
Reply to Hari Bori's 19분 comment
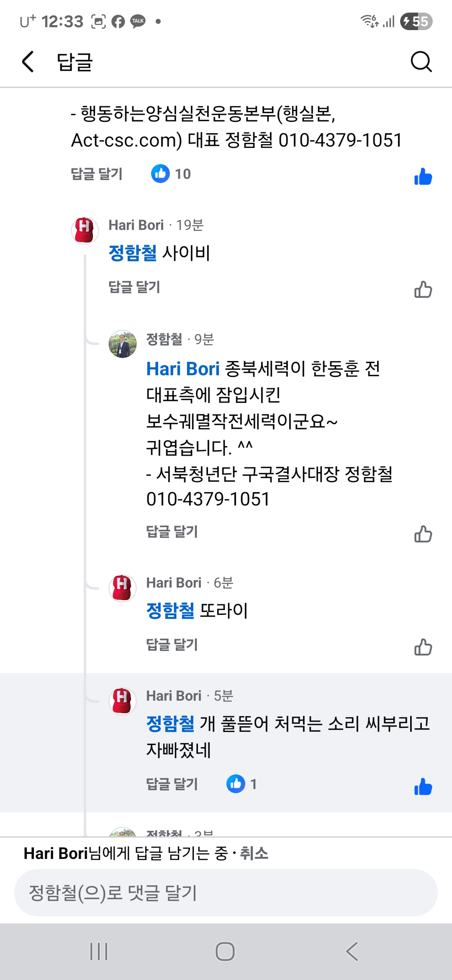pyautogui.click(x=134, y=287)
